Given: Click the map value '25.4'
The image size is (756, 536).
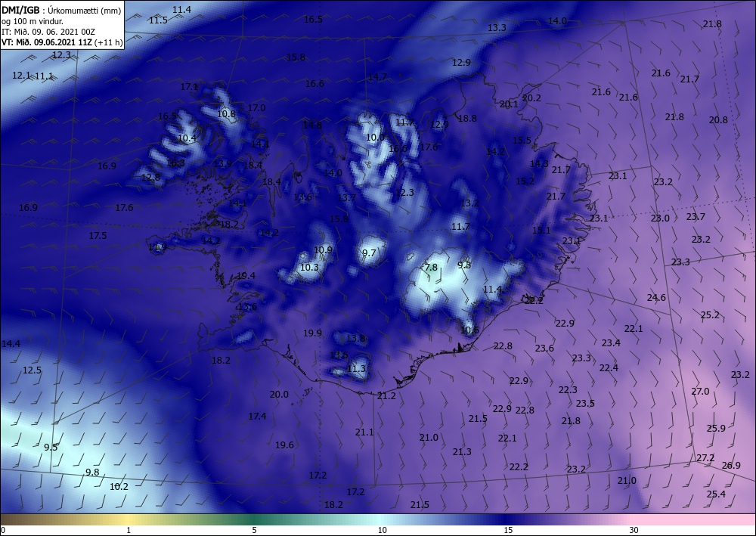Looking at the screenshot, I should pos(716,494).
